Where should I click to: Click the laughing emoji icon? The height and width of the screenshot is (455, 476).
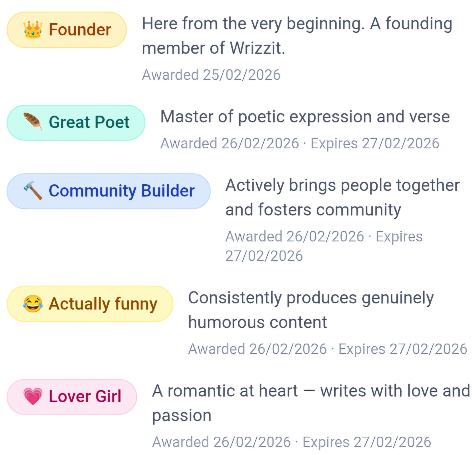tap(33, 304)
